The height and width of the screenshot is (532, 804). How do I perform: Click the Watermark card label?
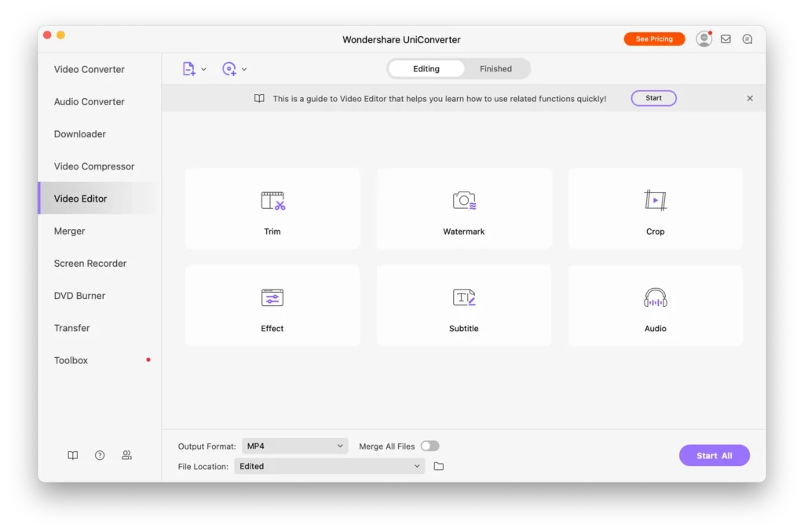464,231
